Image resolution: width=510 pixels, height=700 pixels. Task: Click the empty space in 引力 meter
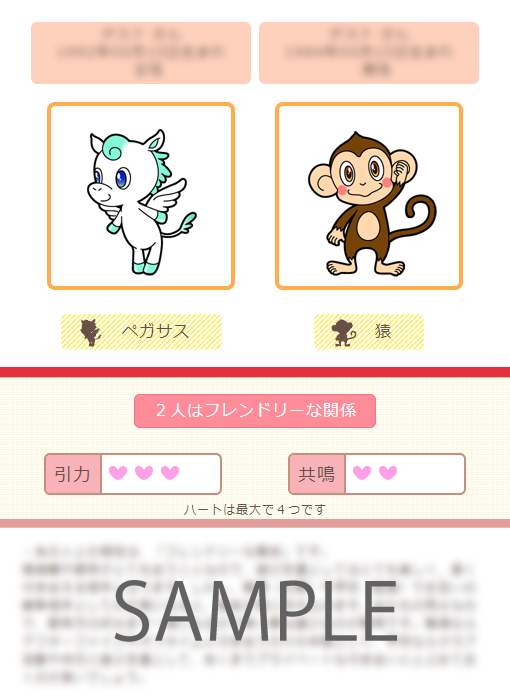[x=200, y=474]
